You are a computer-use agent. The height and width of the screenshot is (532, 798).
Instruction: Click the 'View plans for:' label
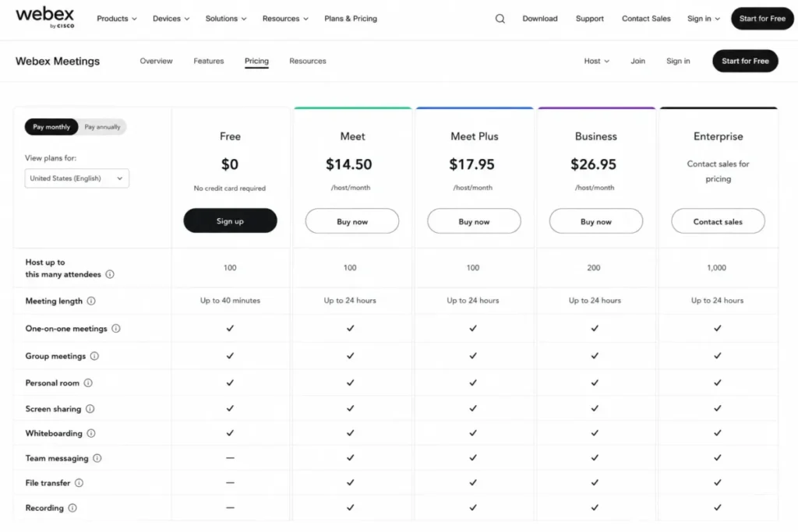pos(51,158)
